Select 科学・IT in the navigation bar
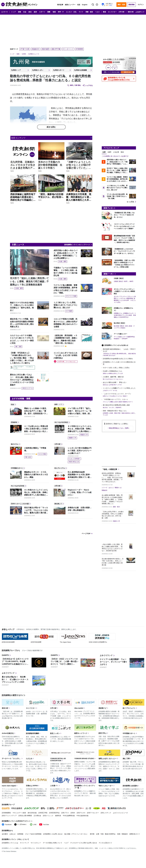Viewport: 146px width, 868px height. click(61, 12)
